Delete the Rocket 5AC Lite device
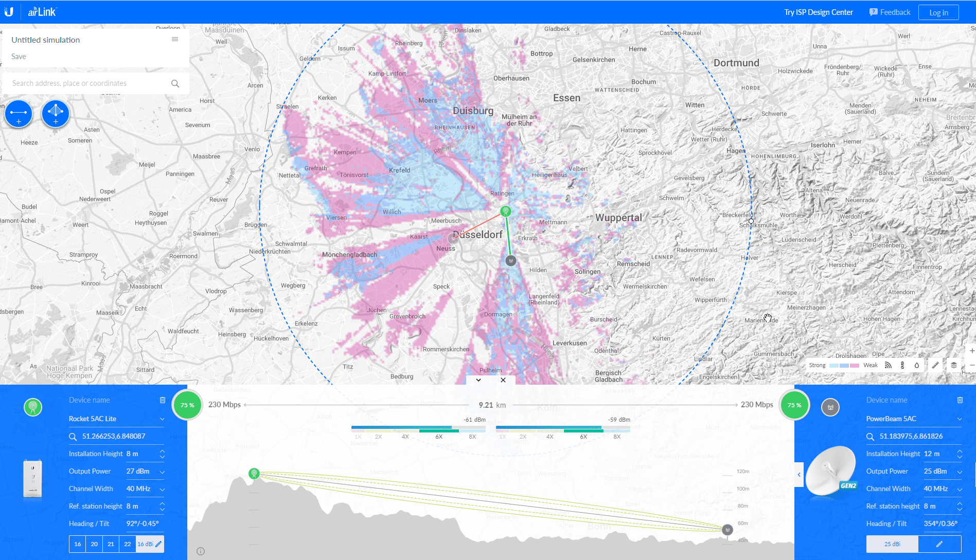This screenshot has width=976, height=560. (163, 400)
